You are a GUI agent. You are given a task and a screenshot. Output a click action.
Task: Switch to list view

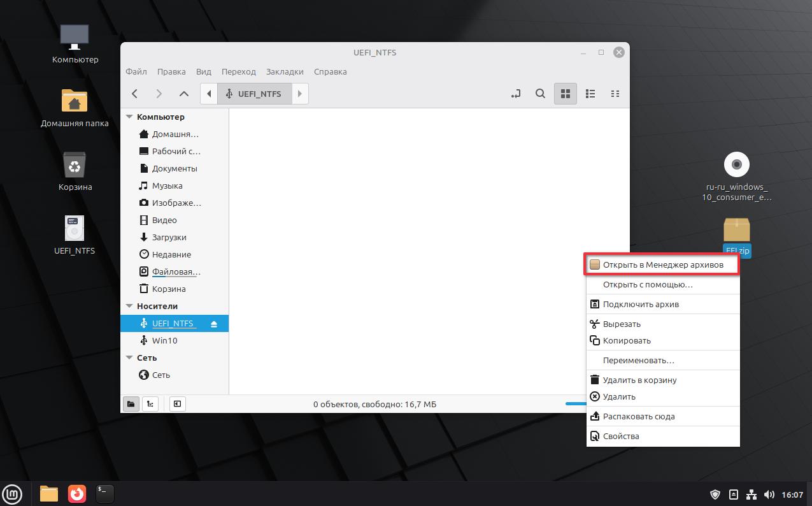(x=590, y=94)
